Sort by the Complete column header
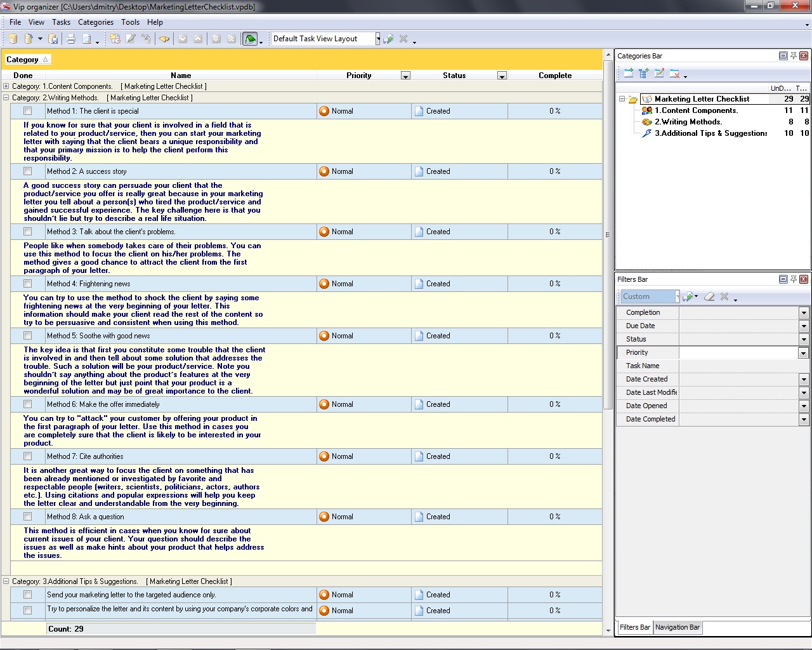Screen dimensions: 812x650 coord(554,76)
